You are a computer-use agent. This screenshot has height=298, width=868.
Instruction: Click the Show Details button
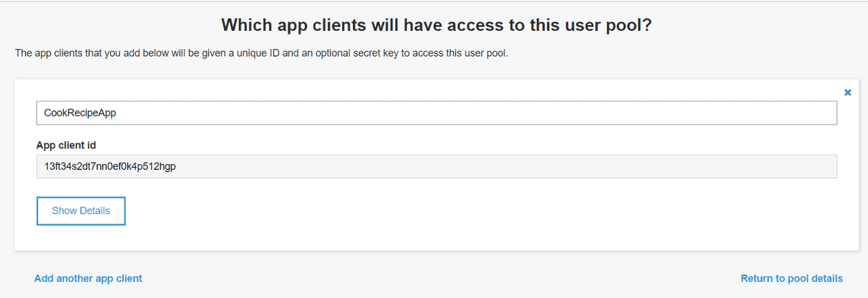81,211
